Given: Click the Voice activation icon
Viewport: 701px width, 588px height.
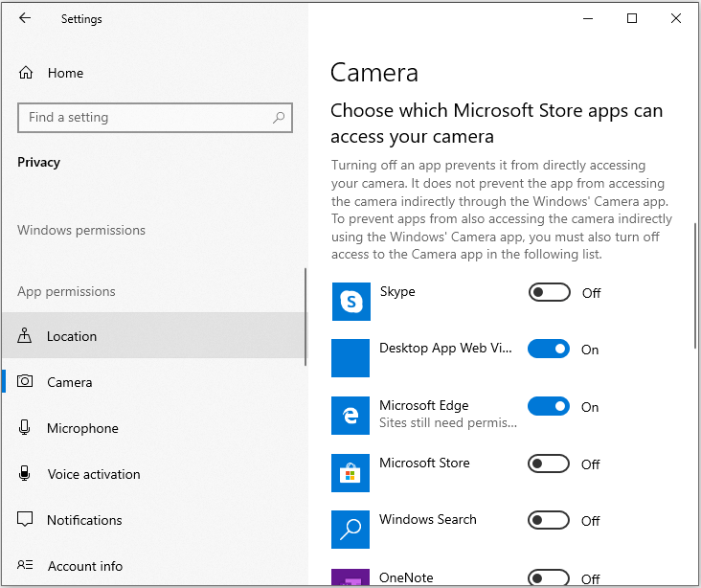Looking at the screenshot, I should click(25, 473).
